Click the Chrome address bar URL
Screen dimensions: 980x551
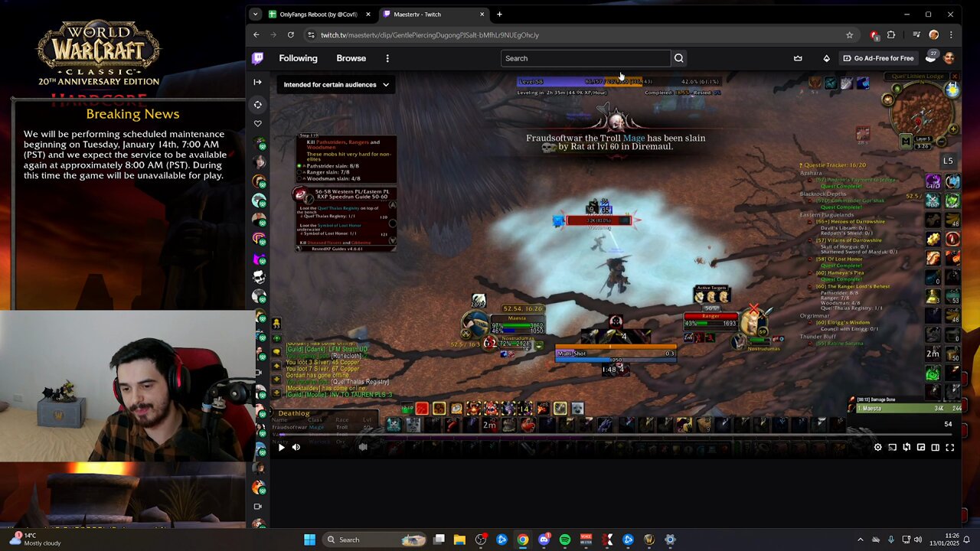coord(430,35)
